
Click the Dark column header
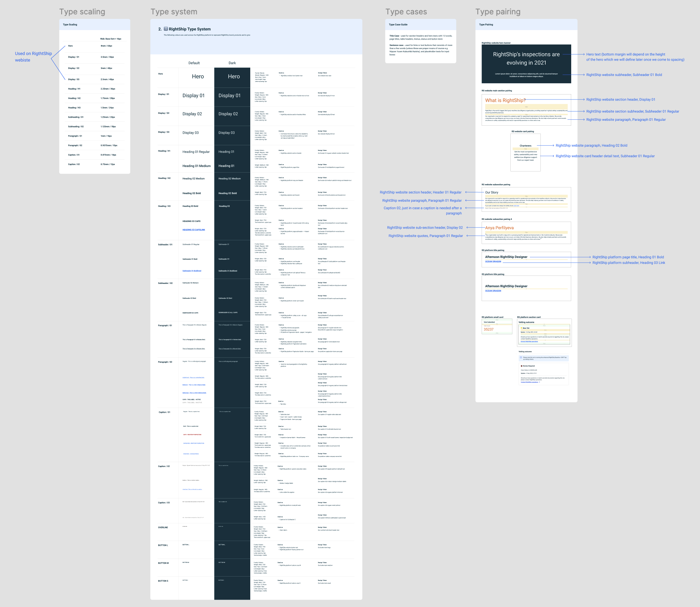pos(232,63)
